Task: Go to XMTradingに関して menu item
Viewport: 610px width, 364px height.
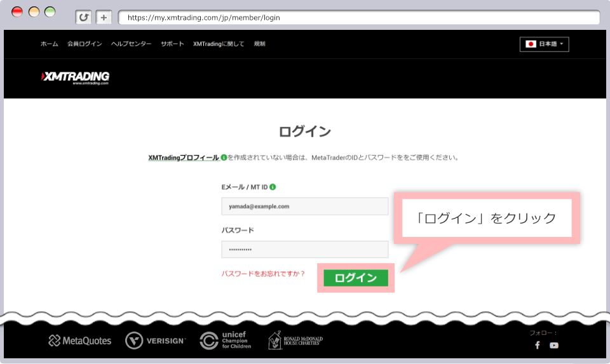Action: pos(219,44)
